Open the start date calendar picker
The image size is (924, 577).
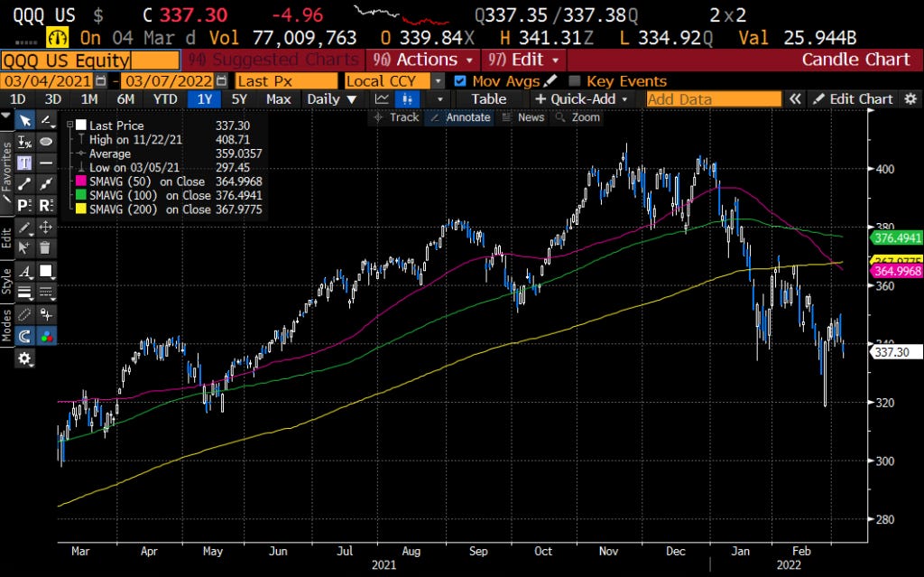[101, 81]
